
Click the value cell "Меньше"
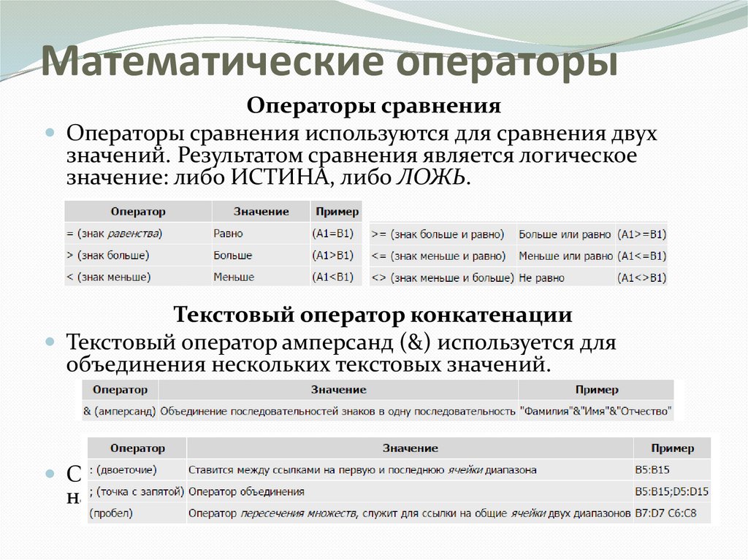tap(261, 277)
